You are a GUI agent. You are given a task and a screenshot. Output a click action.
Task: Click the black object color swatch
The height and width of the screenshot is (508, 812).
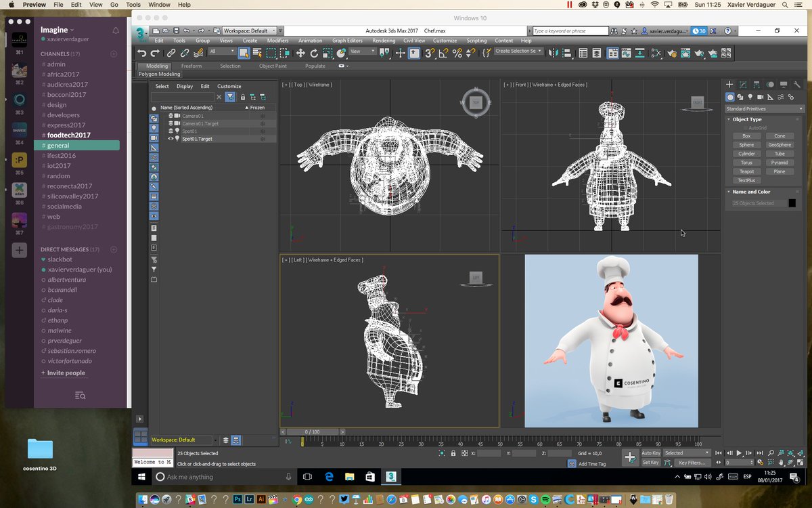tap(792, 203)
